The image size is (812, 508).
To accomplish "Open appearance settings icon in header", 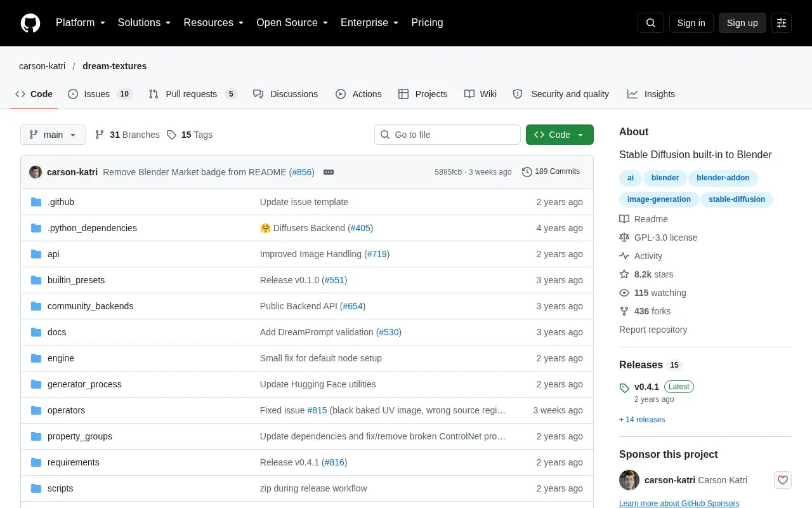I will (x=782, y=23).
